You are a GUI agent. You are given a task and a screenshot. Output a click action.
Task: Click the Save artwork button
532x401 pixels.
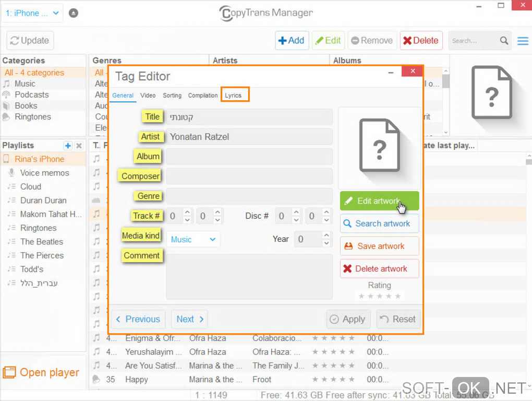click(379, 246)
